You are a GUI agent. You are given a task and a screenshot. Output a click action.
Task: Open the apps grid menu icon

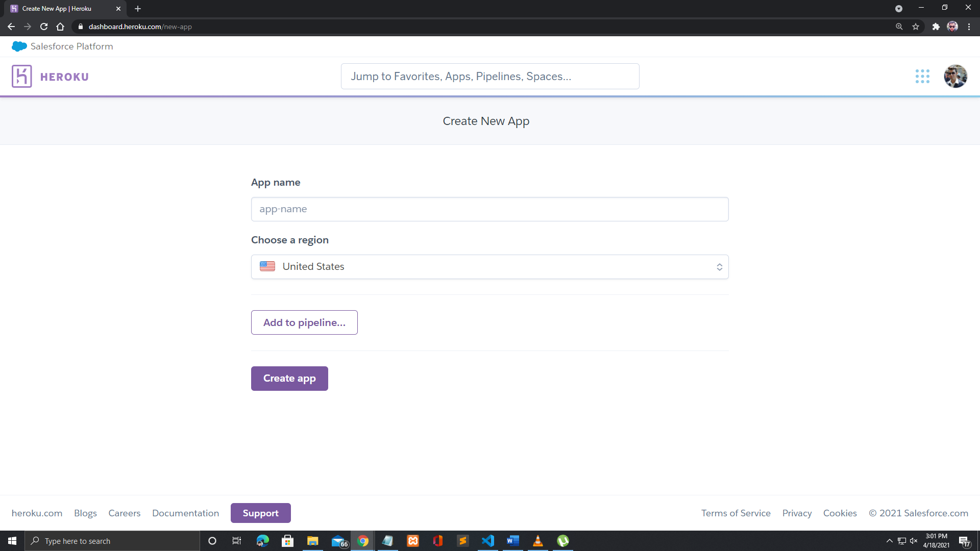[x=922, y=77]
